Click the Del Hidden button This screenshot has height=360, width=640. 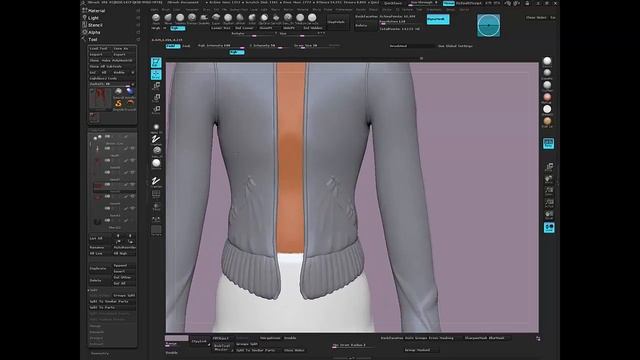(313, 28)
